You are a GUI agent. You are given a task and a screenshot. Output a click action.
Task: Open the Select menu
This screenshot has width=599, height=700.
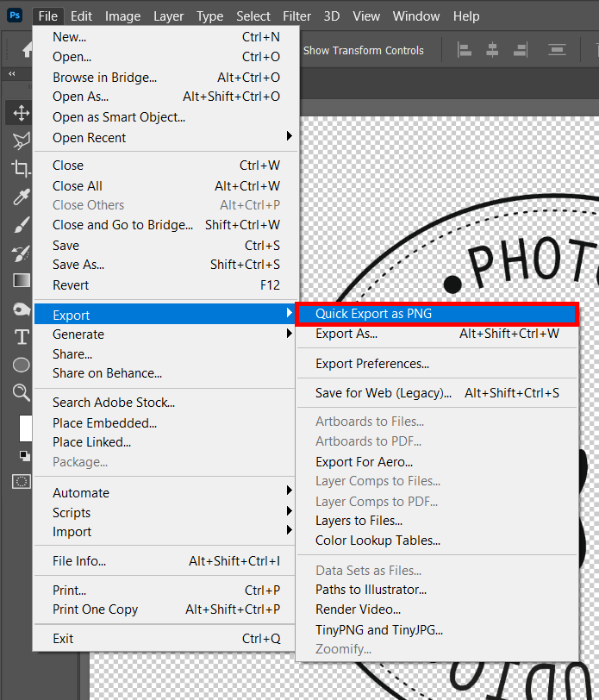(253, 16)
